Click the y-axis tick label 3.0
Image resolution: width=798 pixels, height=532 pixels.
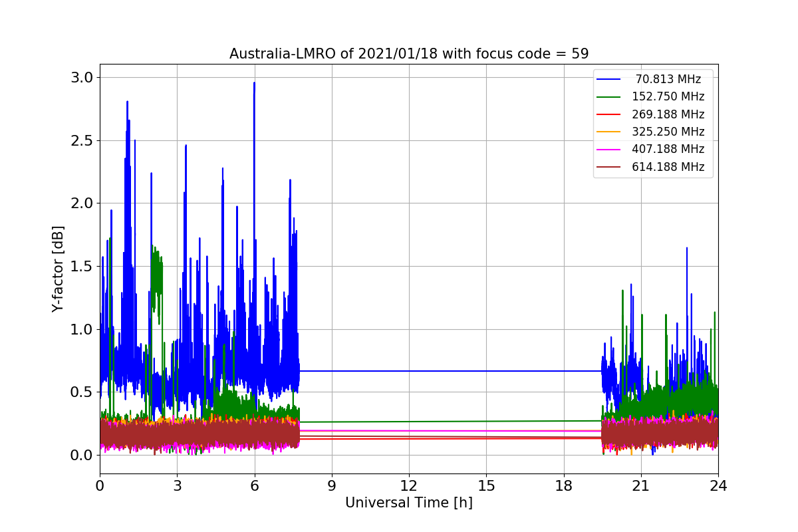click(x=82, y=77)
